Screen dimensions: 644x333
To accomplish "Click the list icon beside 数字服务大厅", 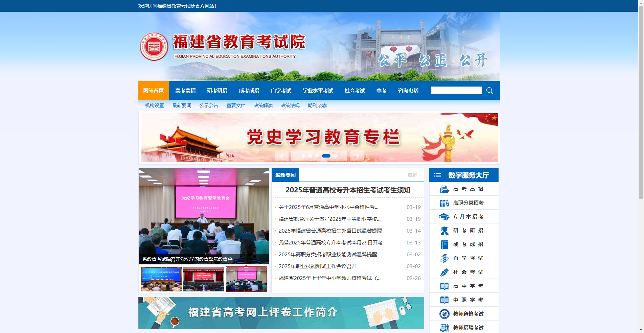I will [437, 175].
